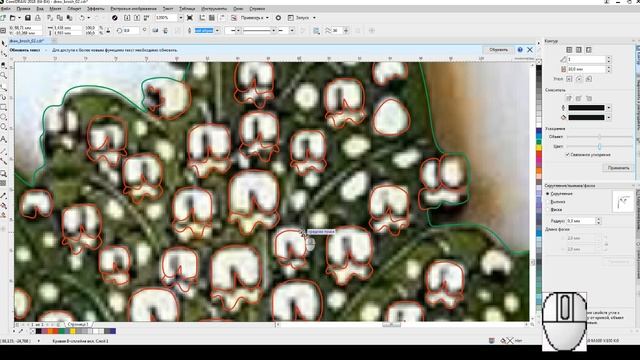Screen dimensions: 640x360
Task: Click the Open folder icon
Action: tap(12, 18)
